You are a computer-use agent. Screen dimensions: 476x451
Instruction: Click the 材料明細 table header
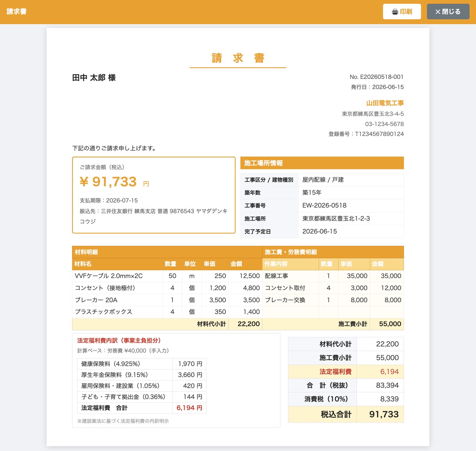point(167,252)
